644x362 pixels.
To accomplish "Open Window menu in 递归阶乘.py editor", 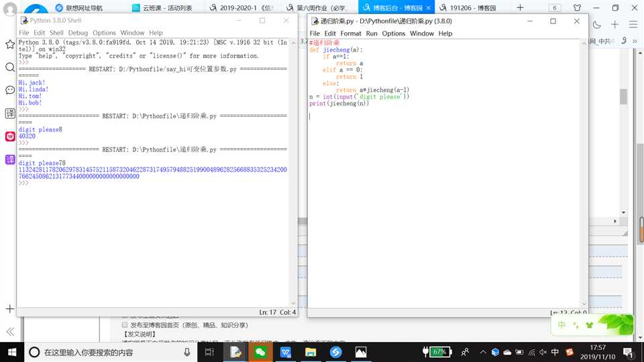I will click(422, 34).
